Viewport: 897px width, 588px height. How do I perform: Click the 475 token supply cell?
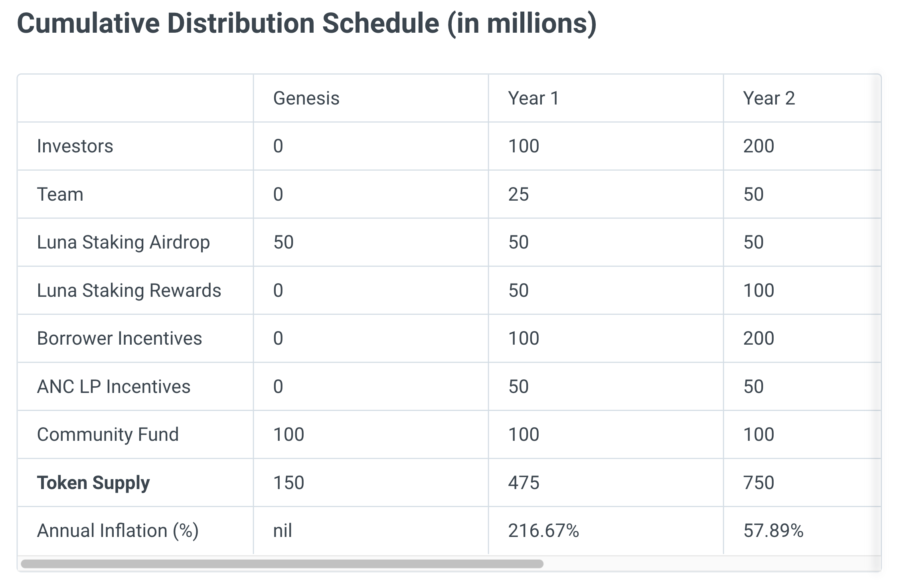(524, 483)
